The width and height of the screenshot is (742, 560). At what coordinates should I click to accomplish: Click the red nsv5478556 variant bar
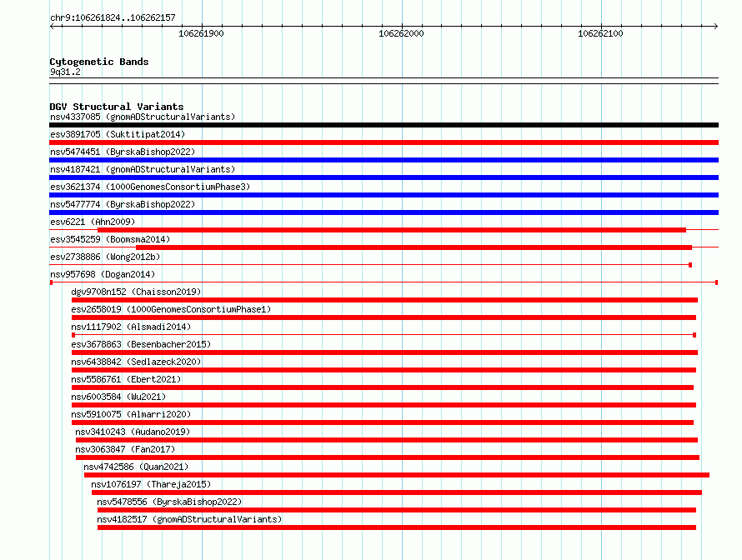coord(397,510)
